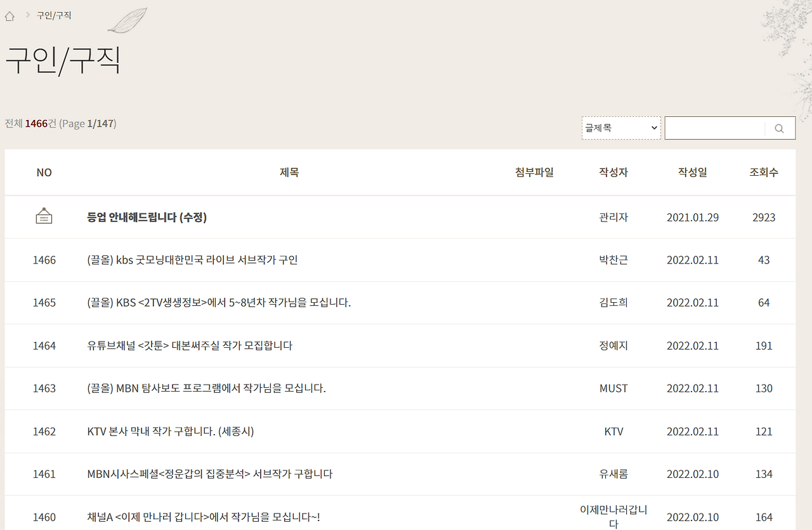The image size is (812, 530).
Task: Open the 글제목 search type dropdown
Action: click(621, 128)
